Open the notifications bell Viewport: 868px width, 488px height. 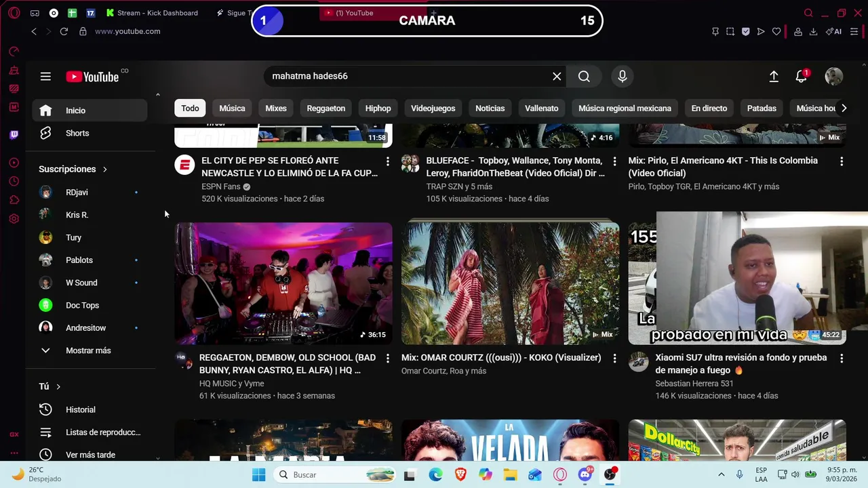pos(802,76)
